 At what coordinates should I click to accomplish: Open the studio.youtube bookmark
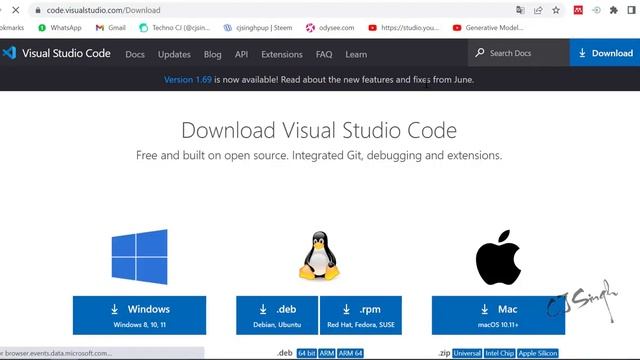404,28
